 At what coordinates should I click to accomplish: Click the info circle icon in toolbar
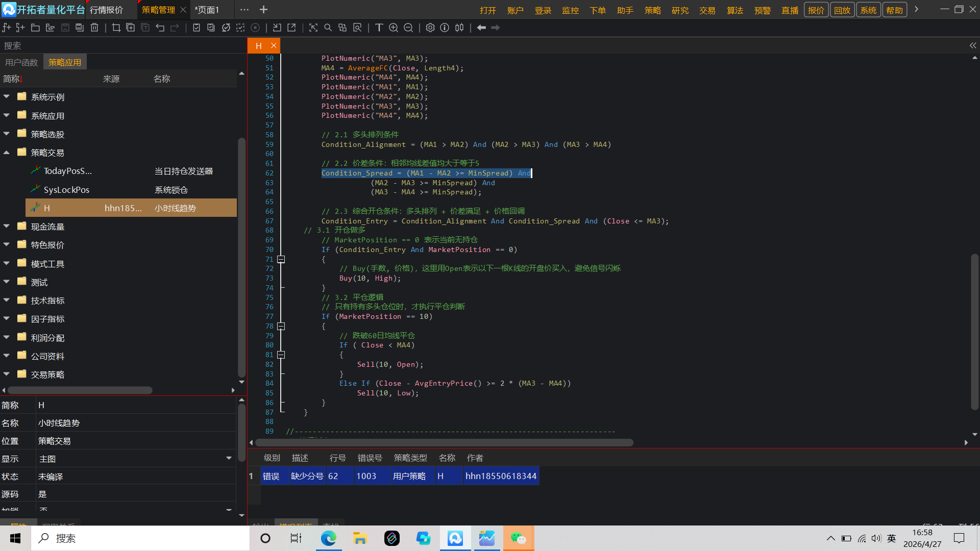[445, 28]
